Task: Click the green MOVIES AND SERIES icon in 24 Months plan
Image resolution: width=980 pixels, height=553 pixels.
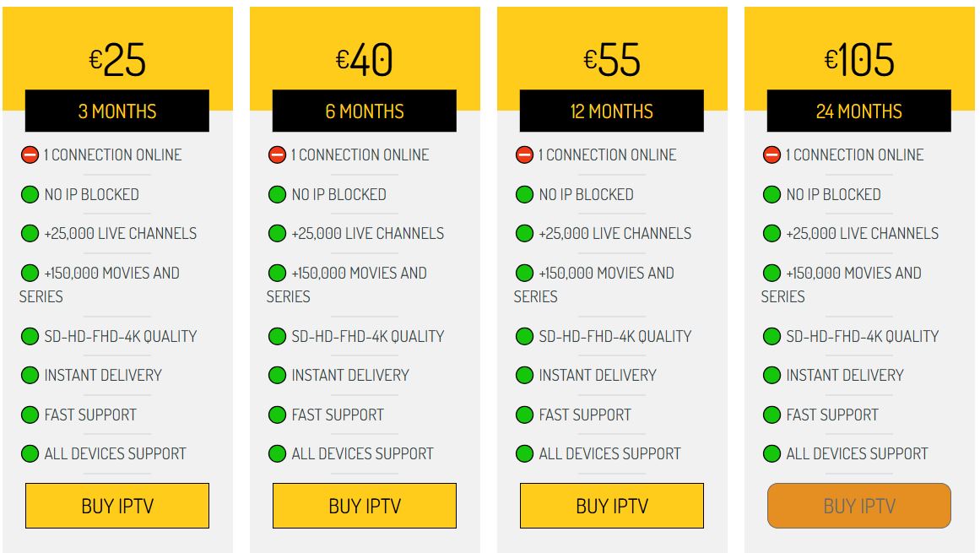Action: click(772, 274)
